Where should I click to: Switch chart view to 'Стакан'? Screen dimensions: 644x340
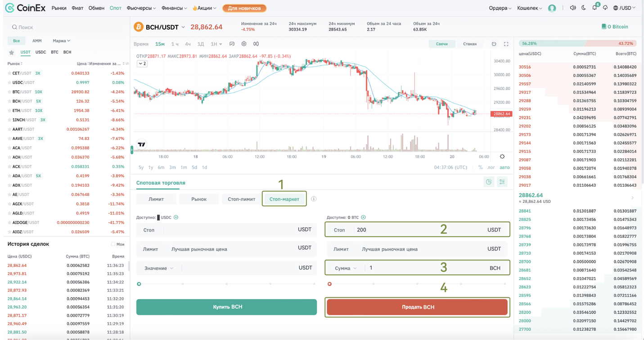(470, 44)
